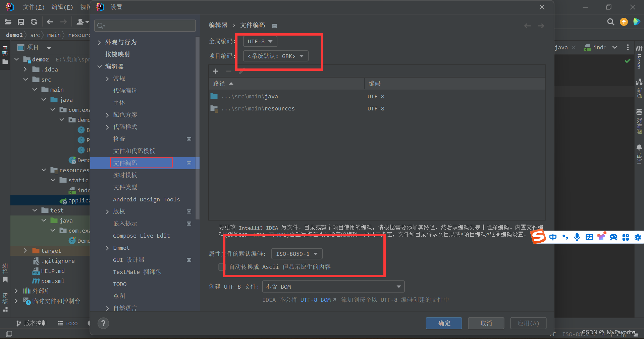Open the 文件 menu in main window

pos(34,7)
